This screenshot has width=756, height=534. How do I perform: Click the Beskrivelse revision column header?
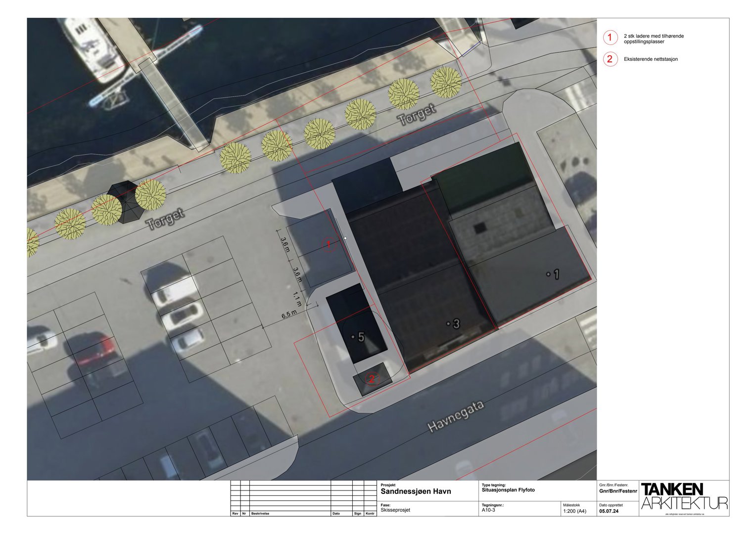click(x=261, y=514)
